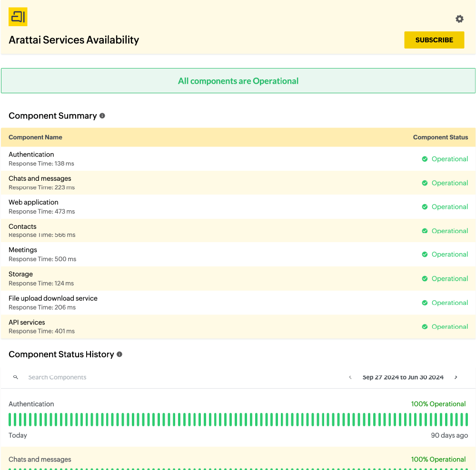This screenshot has width=476, height=470.
Task: Click Authentication's green operational check icon
Action: pyautogui.click(x=425, y=159)
